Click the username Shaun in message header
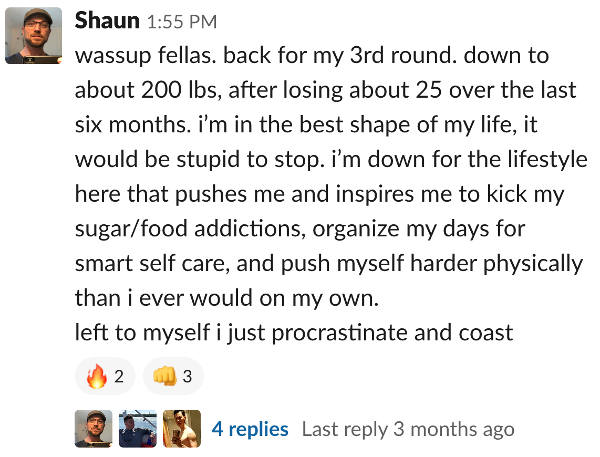The width and height of the screenshot is (600, 457). 107,20
